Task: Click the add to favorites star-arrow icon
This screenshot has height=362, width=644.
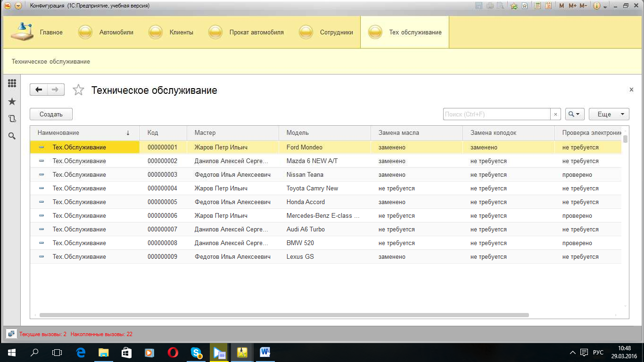Action: point(514,6)
